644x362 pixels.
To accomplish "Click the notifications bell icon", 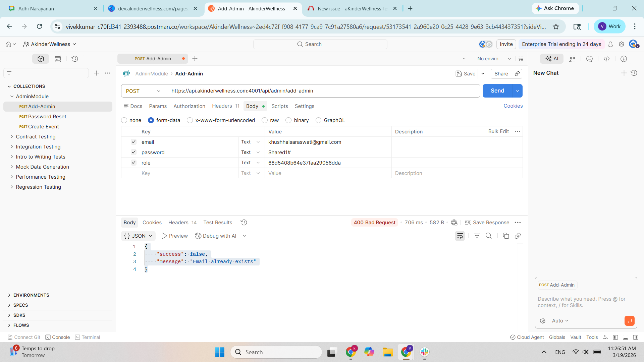I will pyautogui.click(x=610, y=44).
